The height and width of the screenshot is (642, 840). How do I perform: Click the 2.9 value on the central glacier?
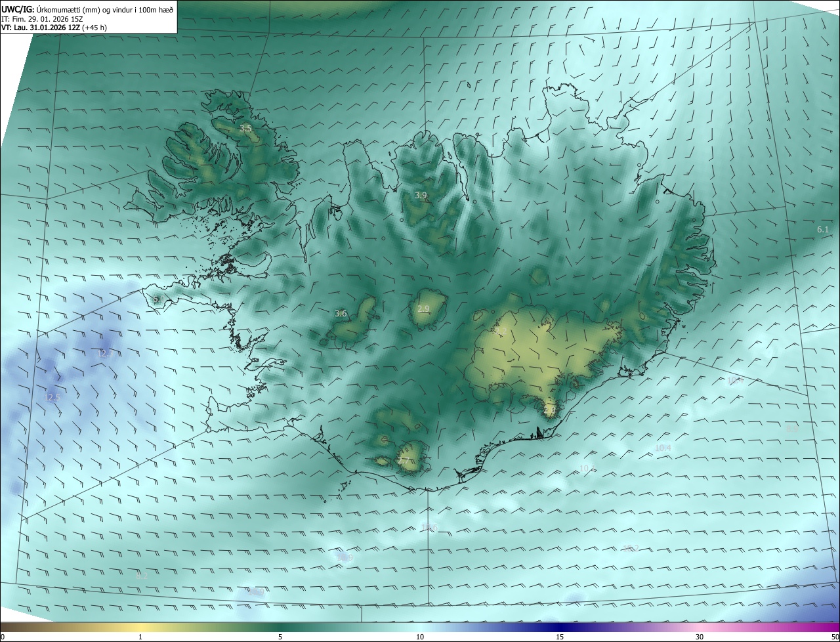point(423,309)
